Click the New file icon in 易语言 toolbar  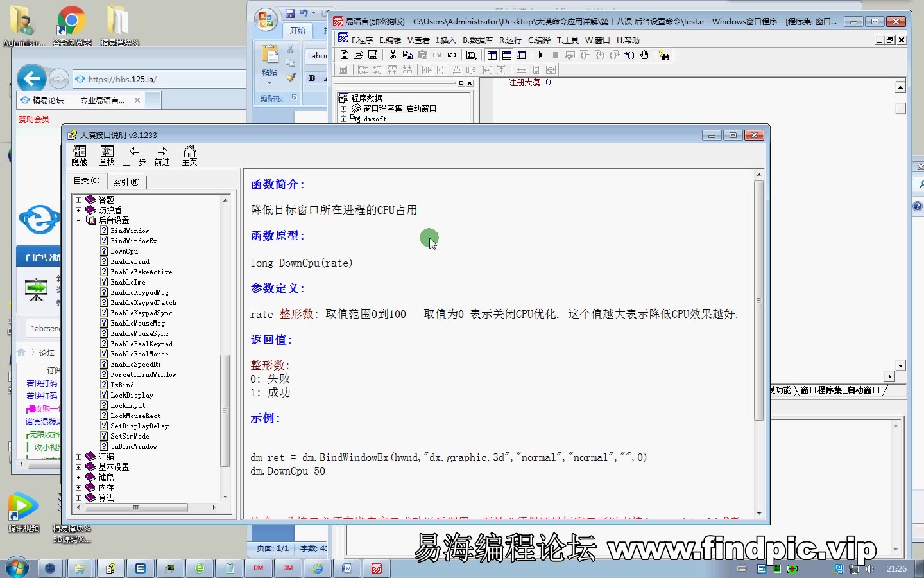(x=345, y=55)
